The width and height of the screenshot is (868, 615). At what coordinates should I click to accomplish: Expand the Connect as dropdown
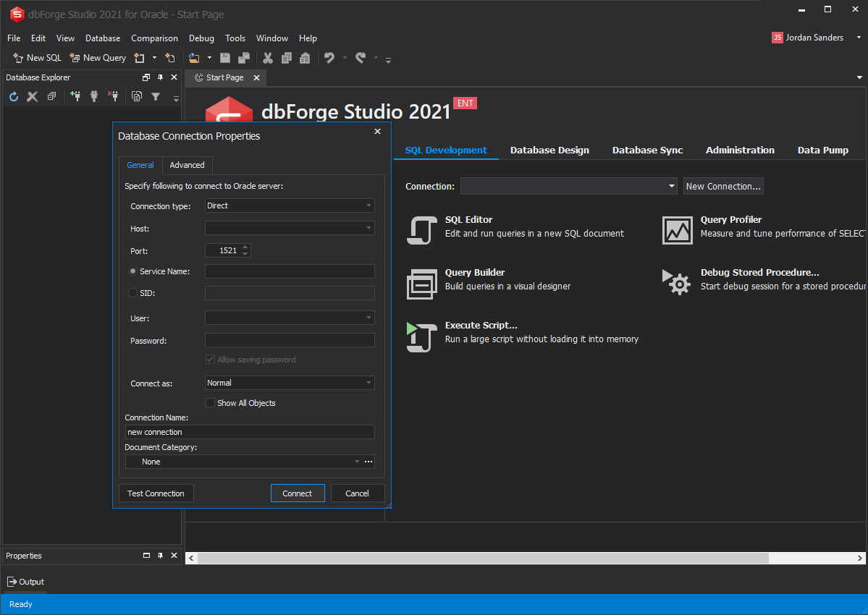(x=370, y=383)
